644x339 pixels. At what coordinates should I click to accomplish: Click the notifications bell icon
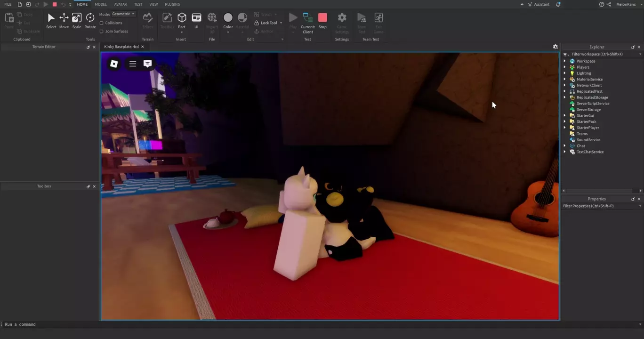(558, 4)
